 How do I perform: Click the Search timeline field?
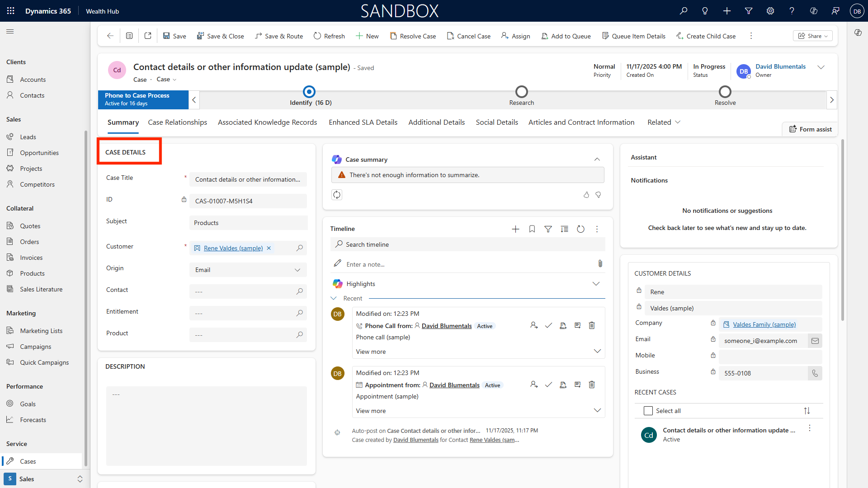pos(468,244)
